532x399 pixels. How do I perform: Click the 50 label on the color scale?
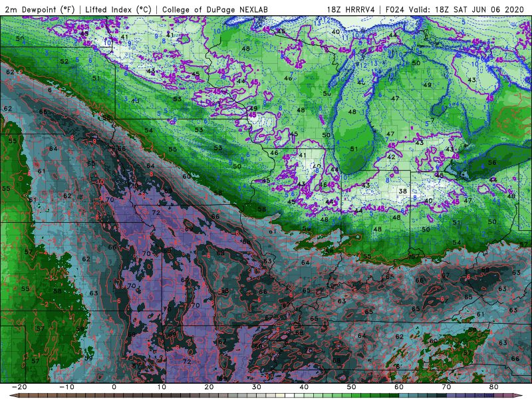[352, 387]
